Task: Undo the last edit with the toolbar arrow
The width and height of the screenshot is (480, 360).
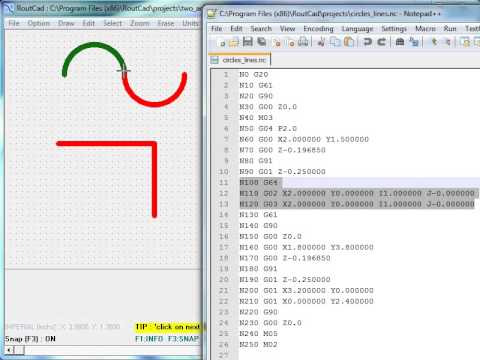Action: (368, 42)
